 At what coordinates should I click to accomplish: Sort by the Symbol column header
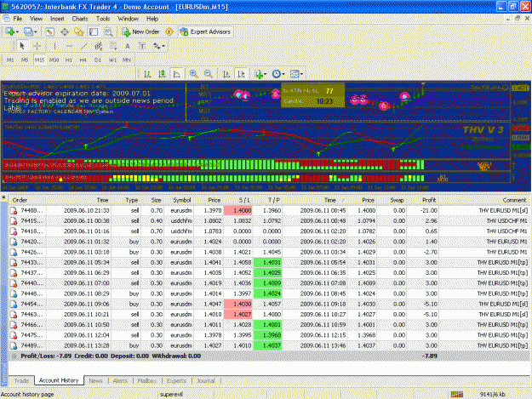coord(182,200)
